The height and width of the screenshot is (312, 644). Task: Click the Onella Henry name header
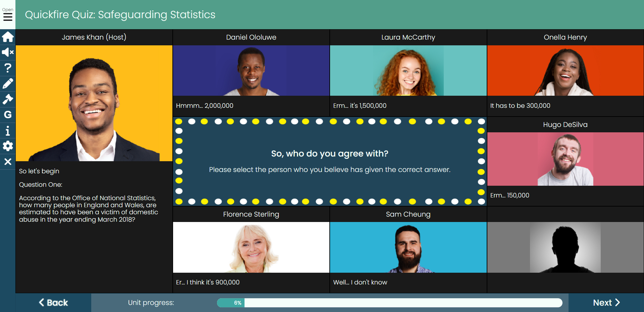tap(566, 37)
